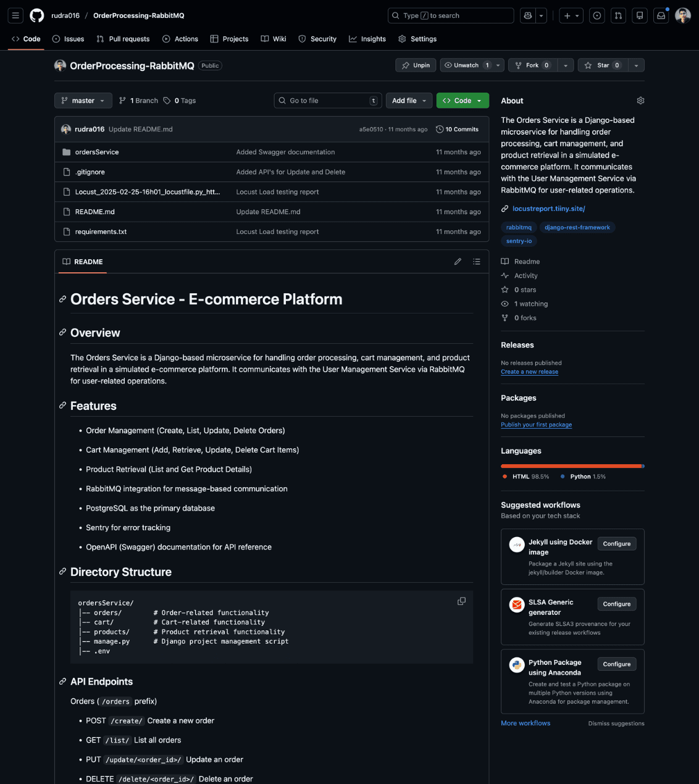Click the Unwatch notifications button
The image size is (699, 784).
coord(466,65)
